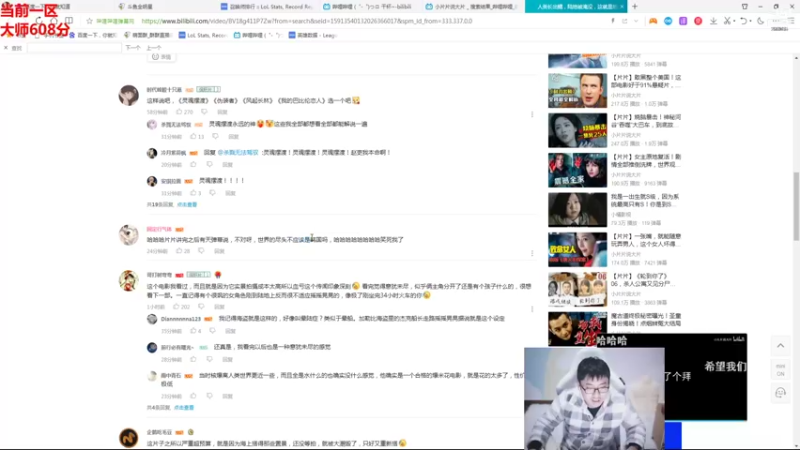Screen dimensions: 800x450
Task: Open the dropdown arrow beside the address-bar share icon
Action: coord(636,21)
